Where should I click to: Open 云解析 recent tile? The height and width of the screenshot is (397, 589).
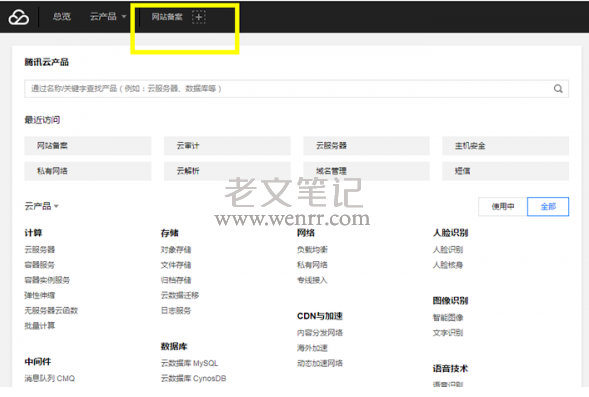227,171
